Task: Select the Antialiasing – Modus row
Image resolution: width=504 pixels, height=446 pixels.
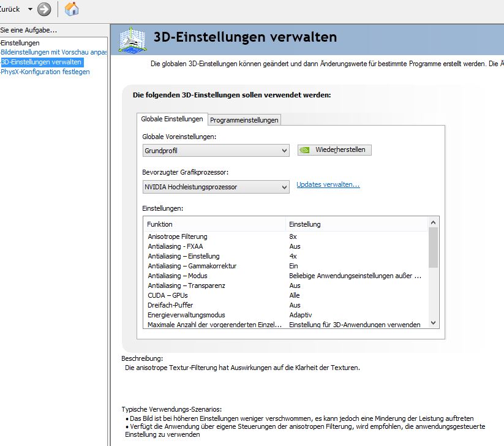Action: point(285,276)
